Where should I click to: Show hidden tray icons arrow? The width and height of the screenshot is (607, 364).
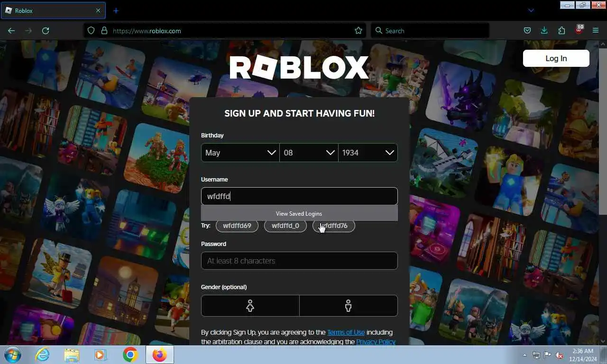pos(524,355)
